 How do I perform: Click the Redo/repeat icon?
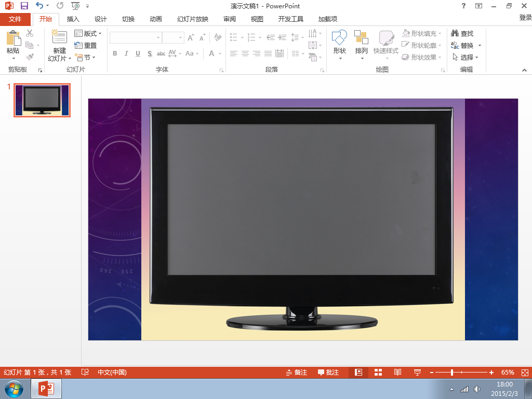pyautogui.click(x=60, y=5)
